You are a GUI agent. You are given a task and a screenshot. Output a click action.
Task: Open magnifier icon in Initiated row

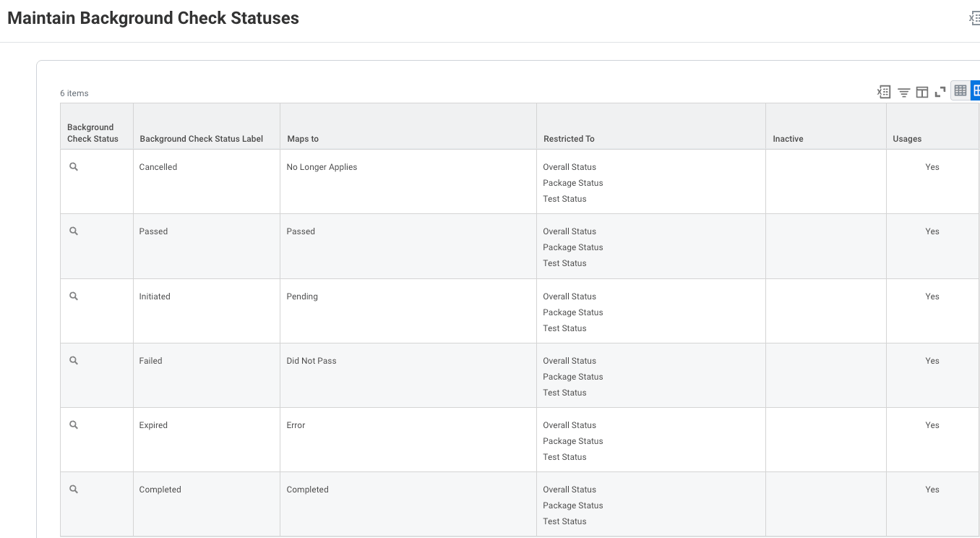pyautogui.click(x=74, y=296)
